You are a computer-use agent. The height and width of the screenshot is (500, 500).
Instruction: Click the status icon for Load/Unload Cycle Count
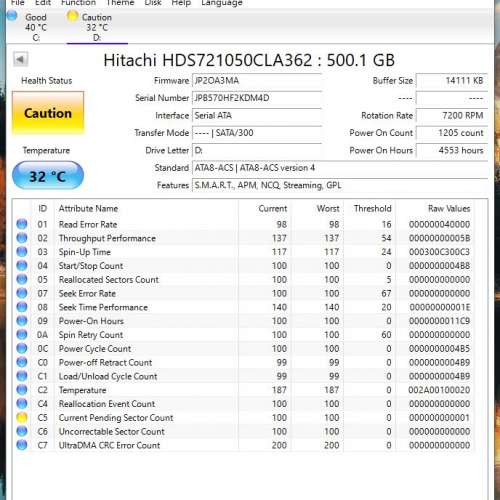point(22,376)
